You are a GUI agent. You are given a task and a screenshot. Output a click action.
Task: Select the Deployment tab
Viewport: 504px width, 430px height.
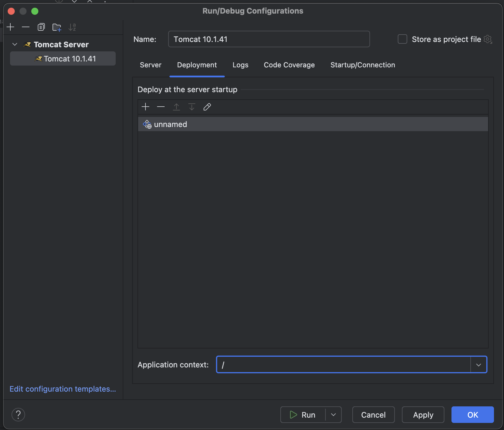197,65
